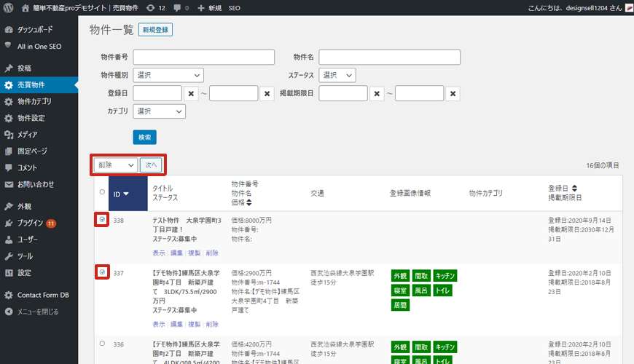Click the user avatar icon at top right
The height and width of the screenshot is (364, 634).
[x=628, y=8]
